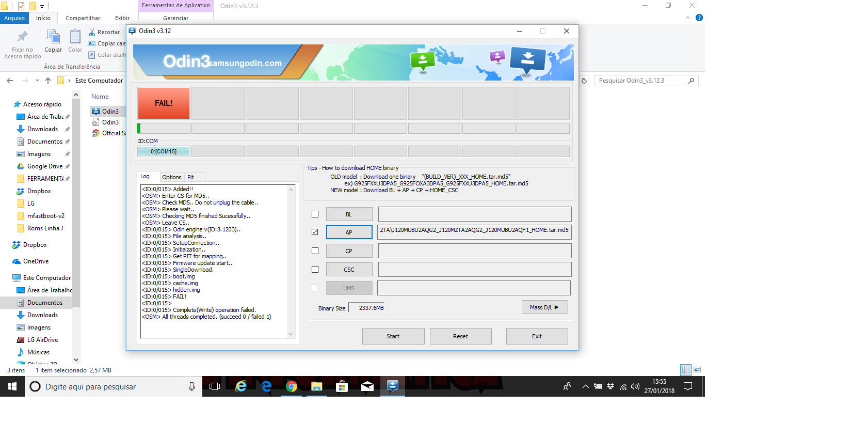This screenshot has height=438, width=868.
Task: Click the Copiar icon in the ribbon
Action: (53, 37)
